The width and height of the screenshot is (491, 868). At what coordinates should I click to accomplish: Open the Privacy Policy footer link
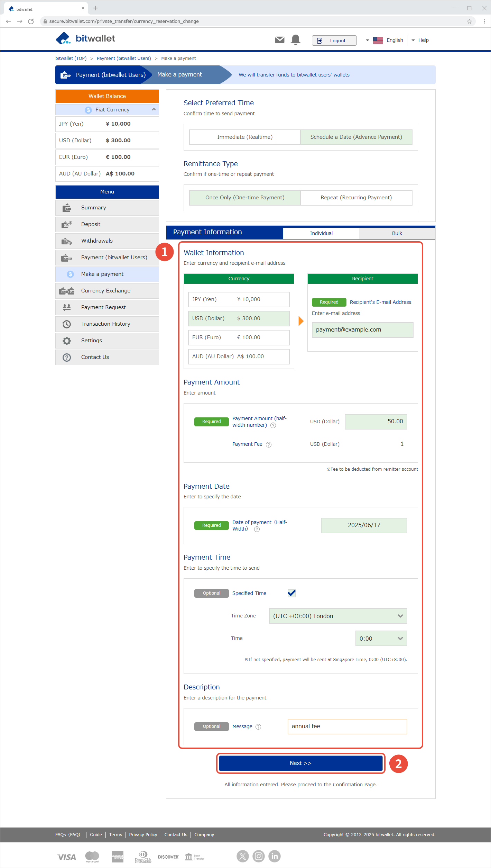(143, 835)
